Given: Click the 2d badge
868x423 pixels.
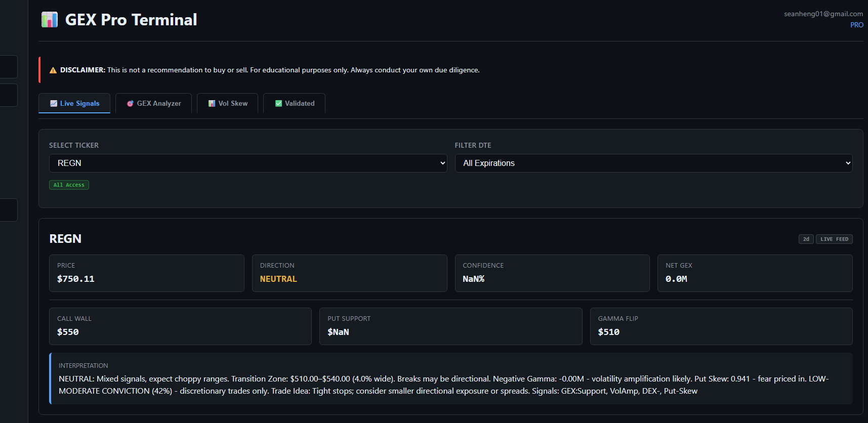Looking at the screenshot, I should coord(806,239).
